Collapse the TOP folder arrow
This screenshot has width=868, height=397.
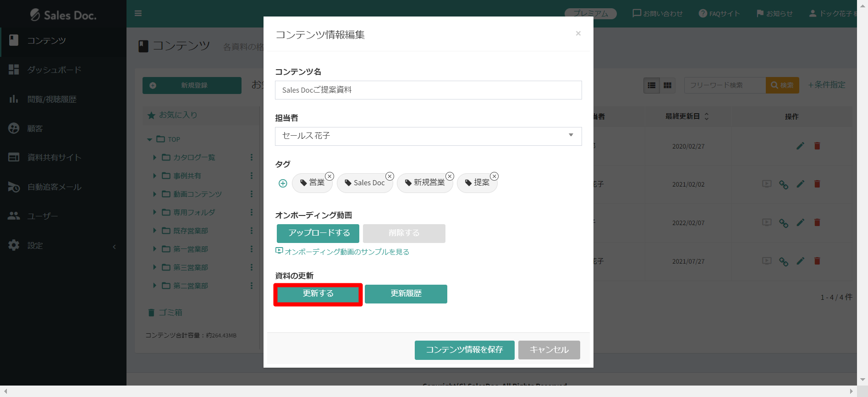coord(149,139)
